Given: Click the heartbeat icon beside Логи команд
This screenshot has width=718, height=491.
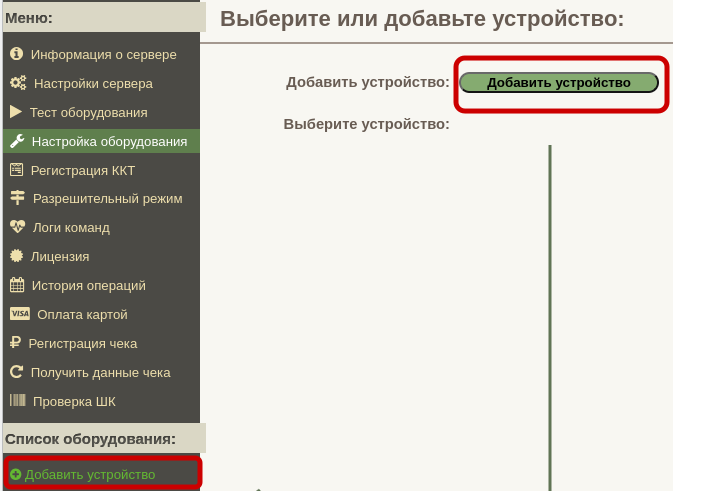Looking at the screenshot, I should click(17, 227).
